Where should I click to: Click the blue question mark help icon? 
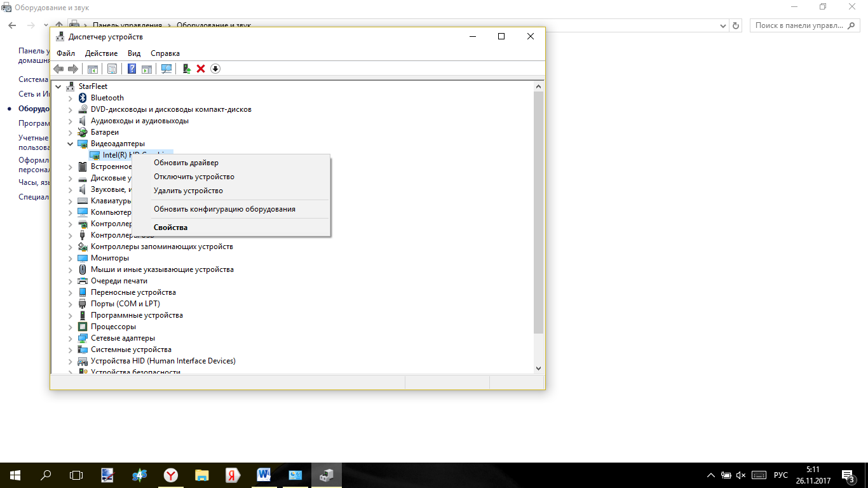click(132, 69)
